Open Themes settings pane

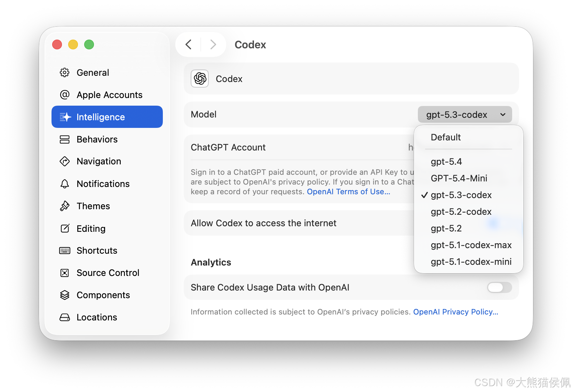107,206
